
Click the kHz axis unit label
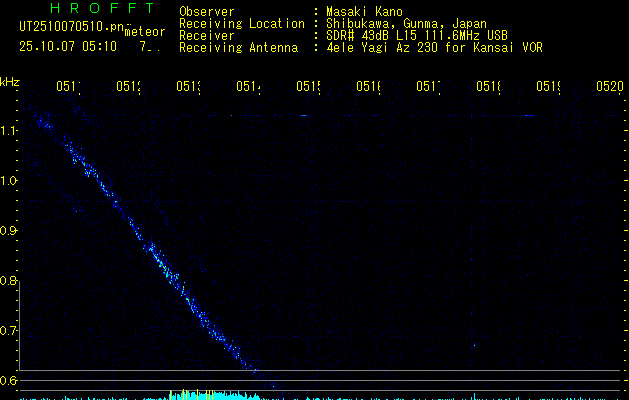[10, 82]
